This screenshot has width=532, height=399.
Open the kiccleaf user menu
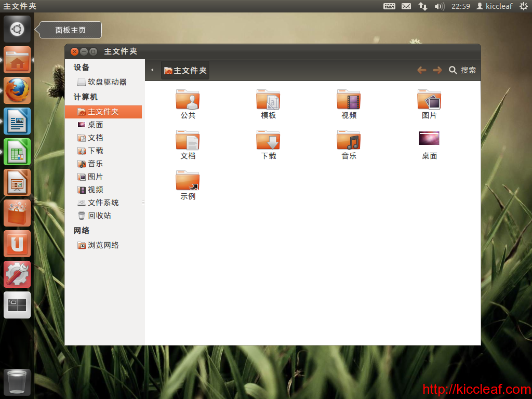coord(495,6)
